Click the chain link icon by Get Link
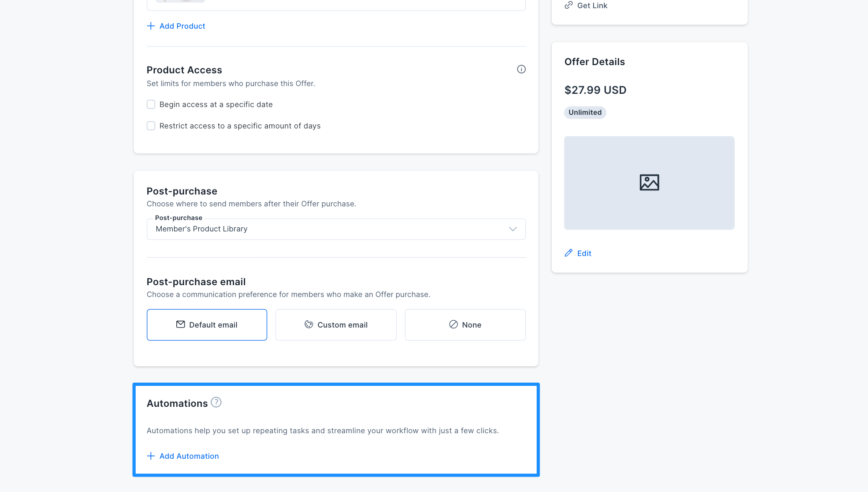868x492 pixels. (x=569, y=5)
